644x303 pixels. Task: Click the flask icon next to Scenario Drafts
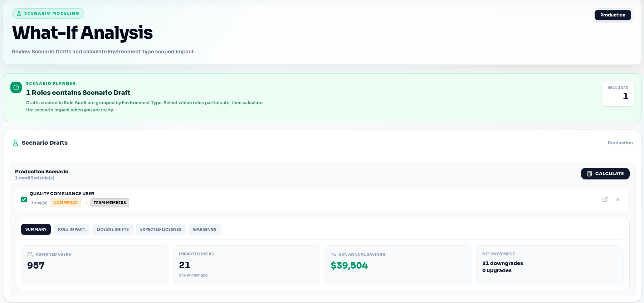pos(15,143)
